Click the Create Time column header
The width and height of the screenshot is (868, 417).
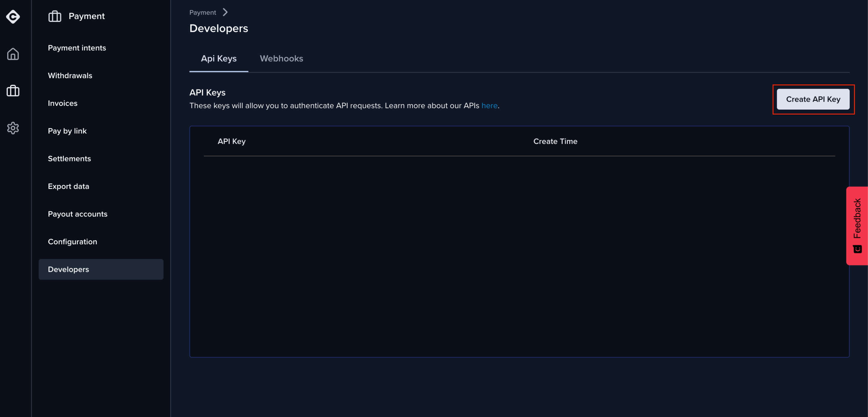pos(555,141)
